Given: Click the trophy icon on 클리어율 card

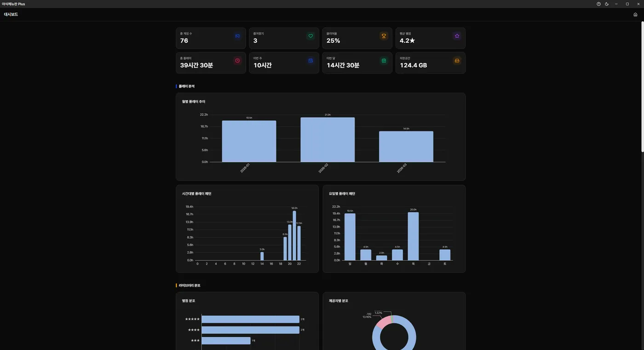Looking at the screenshot, I should [x=384, y=36].
